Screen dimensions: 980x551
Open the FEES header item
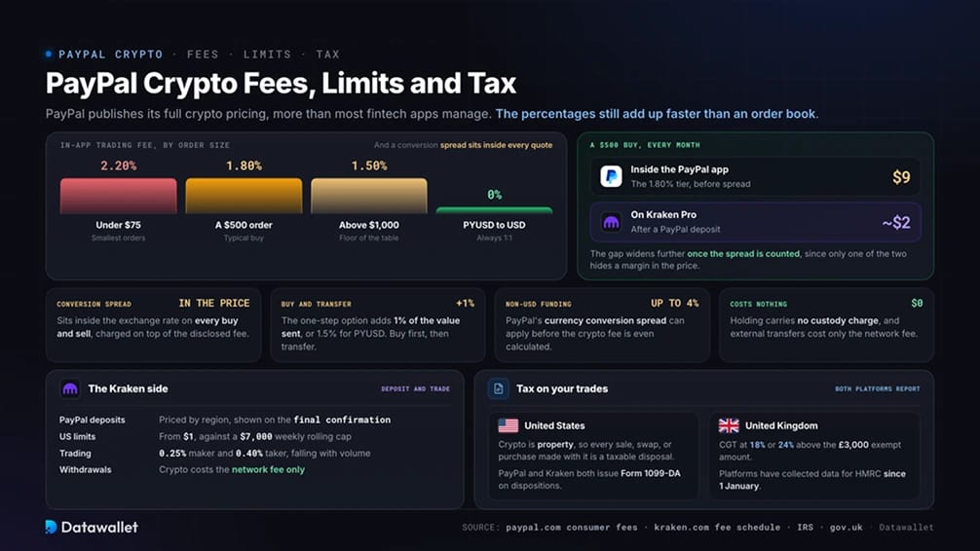tap(204, 55)
